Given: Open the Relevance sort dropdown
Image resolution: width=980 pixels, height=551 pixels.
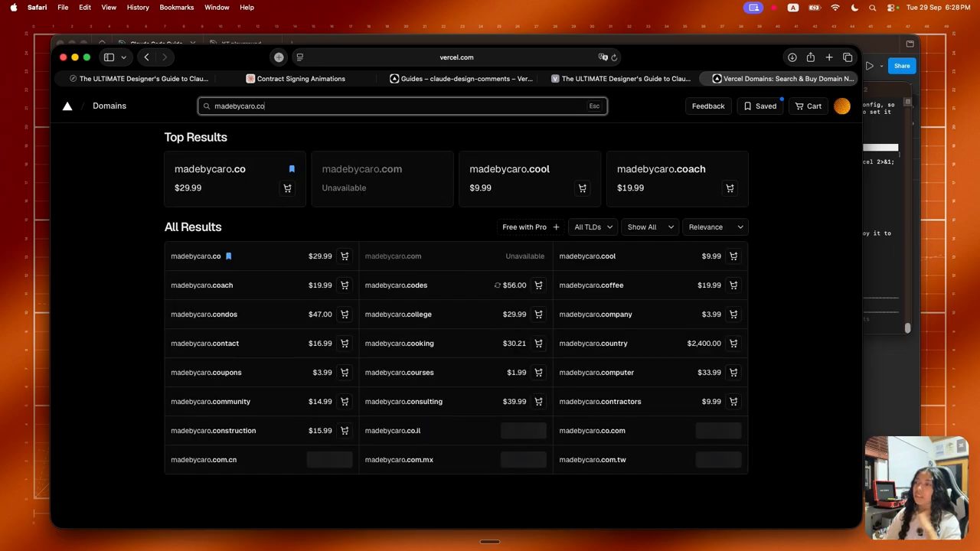Looking at the screenshot, I should 715,227.
